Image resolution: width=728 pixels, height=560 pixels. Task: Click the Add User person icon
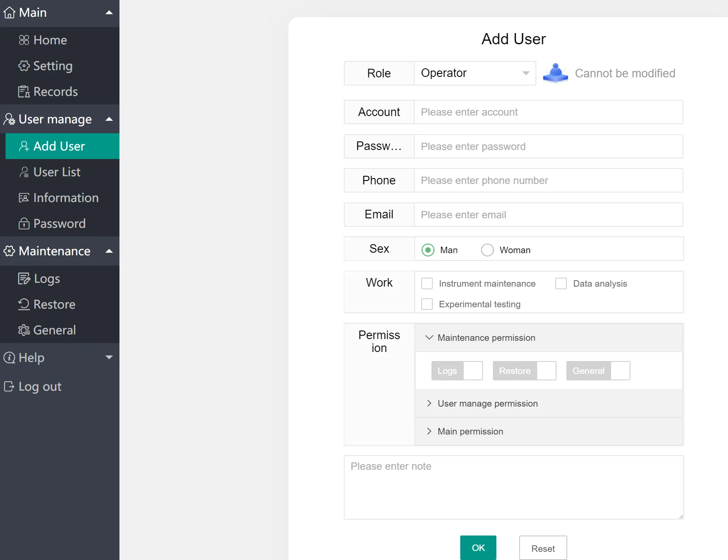pyautogui.click(x=24, y=146)
